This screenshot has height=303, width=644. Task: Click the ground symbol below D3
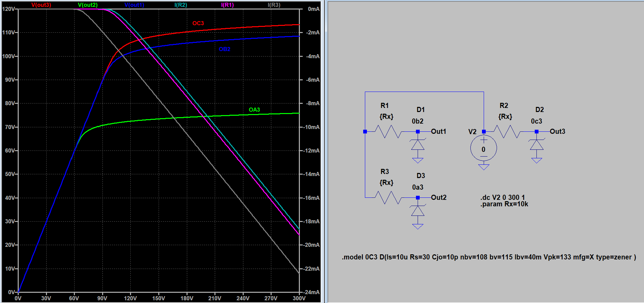pos(418,226)
